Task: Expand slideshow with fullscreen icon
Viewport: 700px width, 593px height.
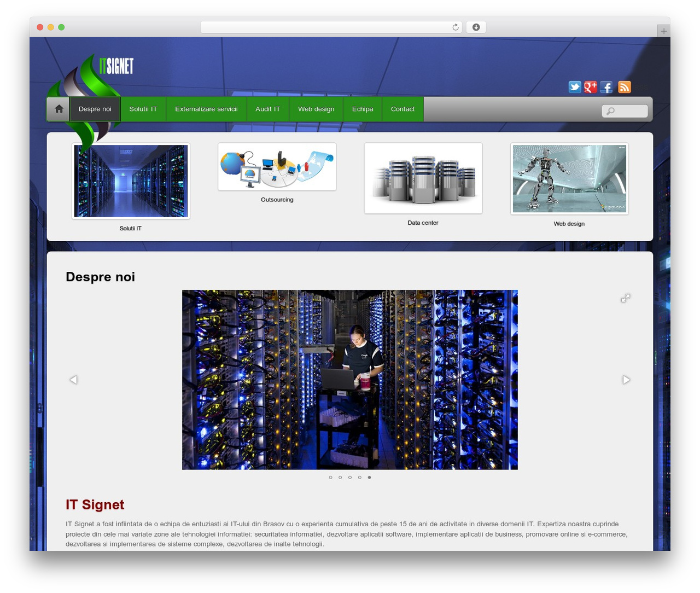Action: coord(626,298)
